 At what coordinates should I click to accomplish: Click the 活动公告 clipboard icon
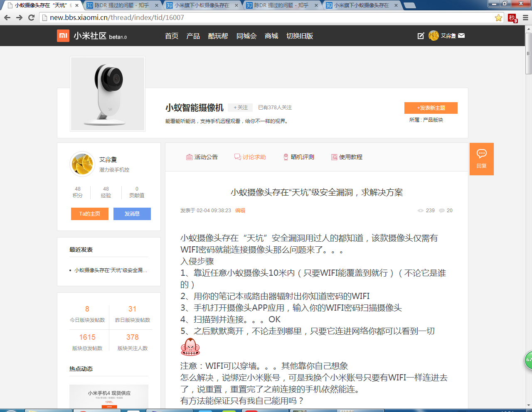pos(189,157)
